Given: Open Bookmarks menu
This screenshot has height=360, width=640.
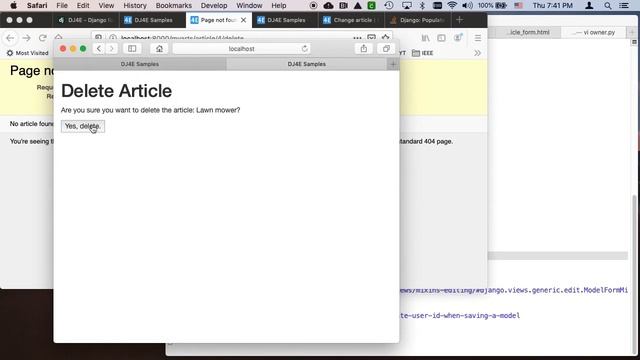Looking at the screenshot, I should [x=173, y=5].
